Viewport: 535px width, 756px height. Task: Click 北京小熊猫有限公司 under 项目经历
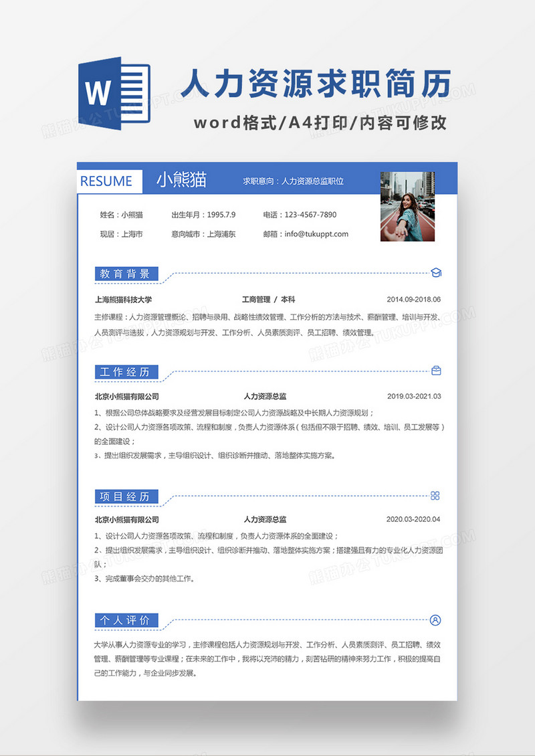coord(127,520)
